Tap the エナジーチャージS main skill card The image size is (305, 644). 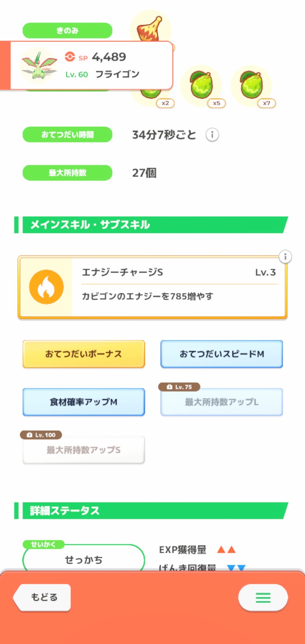[178, 287]
